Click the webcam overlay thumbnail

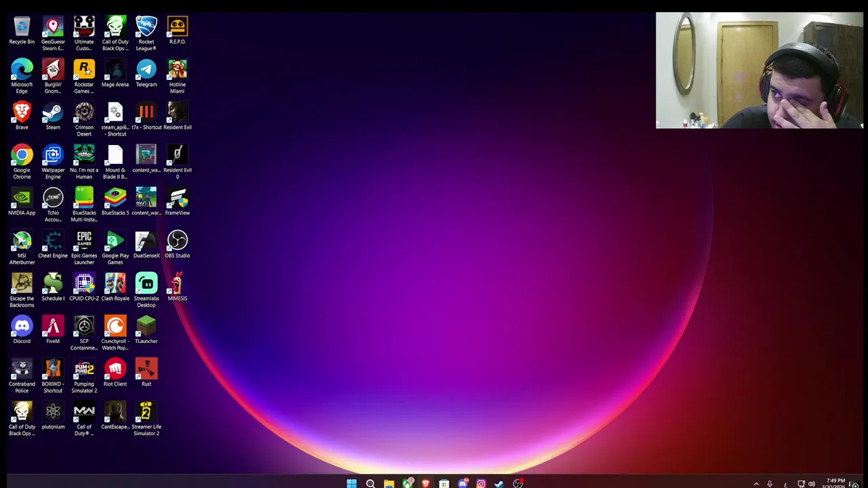pos(759,70)
